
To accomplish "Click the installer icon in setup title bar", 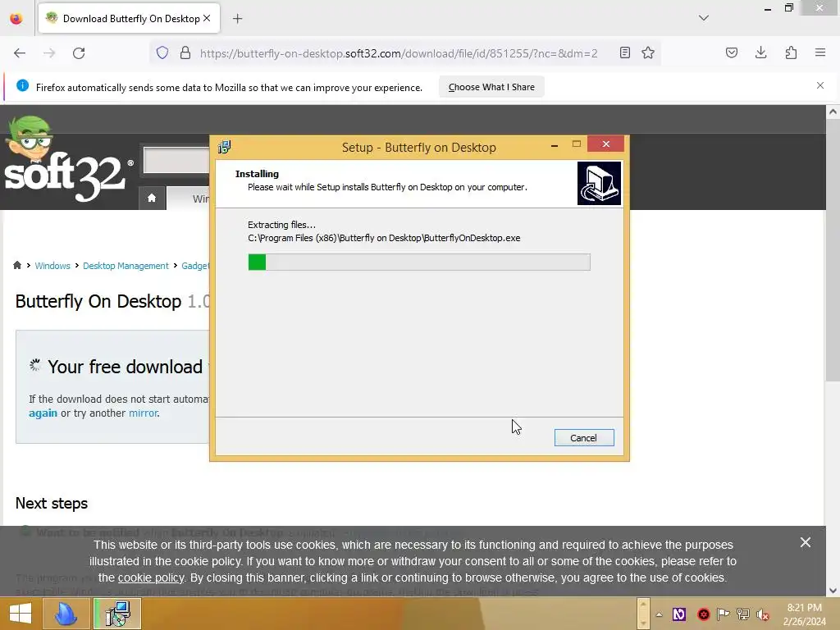I will [x=225, y=147].
